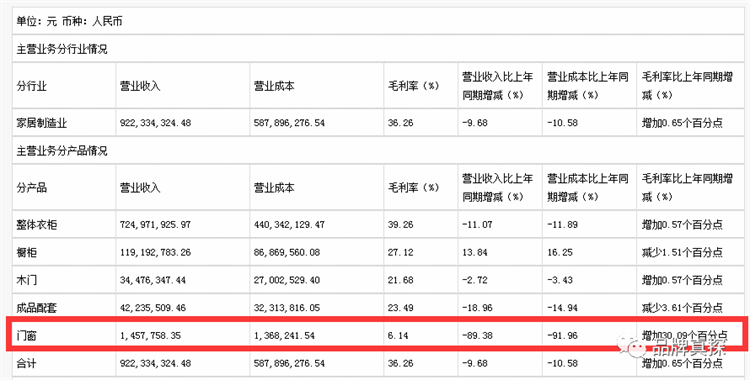
Task: Click the revenue value 42,235,509.46
Action: pyautogui.click(x=153, y=308)
